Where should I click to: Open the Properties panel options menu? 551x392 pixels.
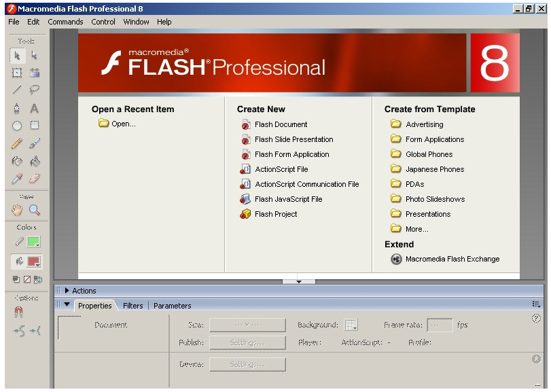point(536,304)
